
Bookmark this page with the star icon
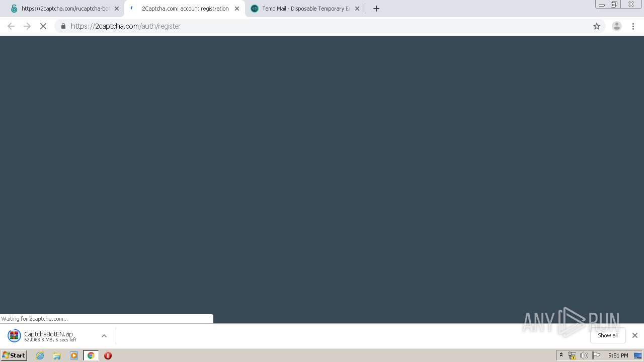click(x=597, y=26)
